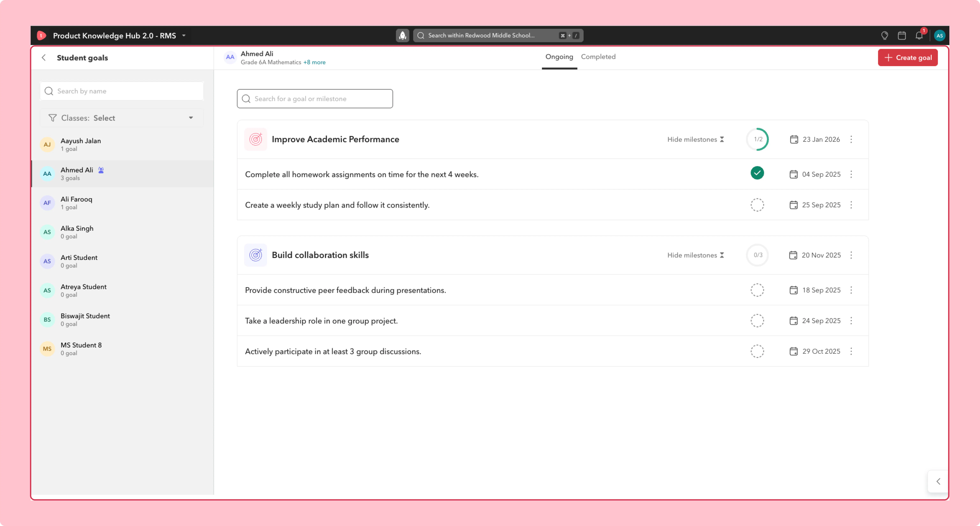
Task: Open the due date calendar for 24 Sep 2025
Action: [x=794, y=321]
